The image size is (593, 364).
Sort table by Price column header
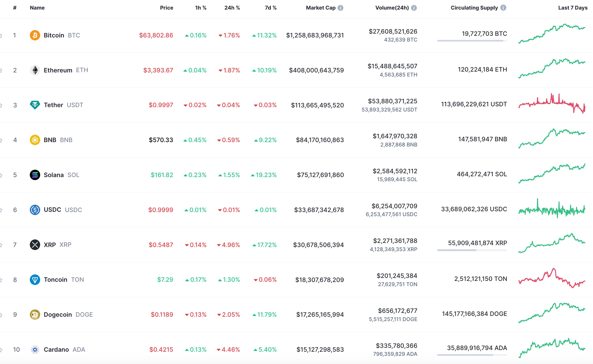tap(166, 8)
